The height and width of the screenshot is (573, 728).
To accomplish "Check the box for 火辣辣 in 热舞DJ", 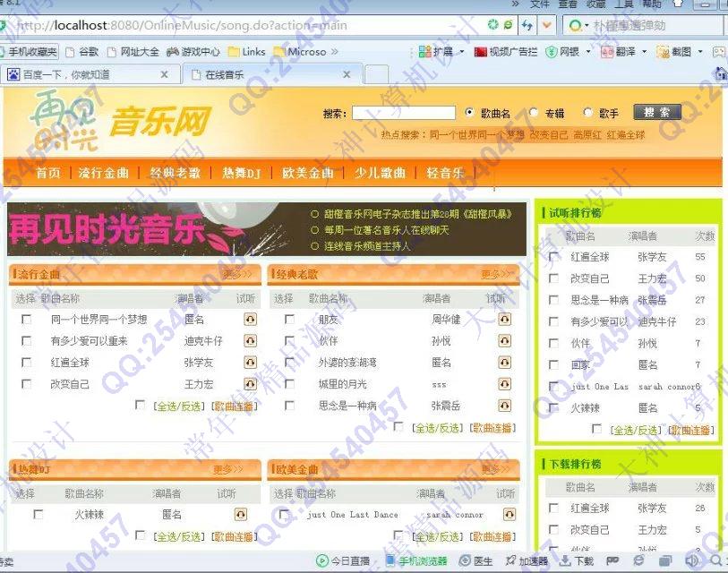I will [x=39, y=514].
